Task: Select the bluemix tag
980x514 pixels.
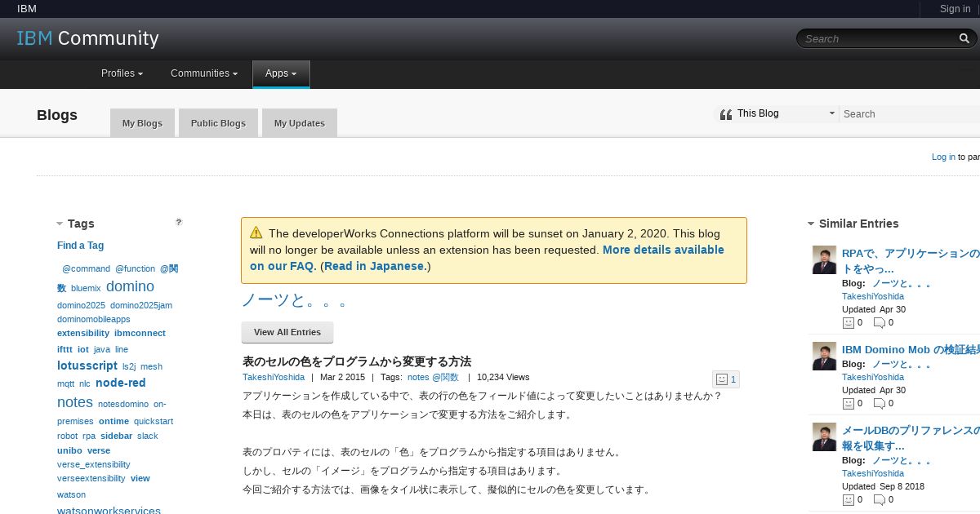Action: pos(86,288)
